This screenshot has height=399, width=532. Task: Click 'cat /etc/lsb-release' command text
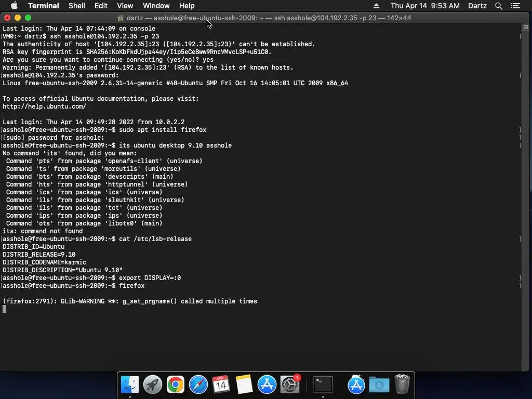click(155, 239)
